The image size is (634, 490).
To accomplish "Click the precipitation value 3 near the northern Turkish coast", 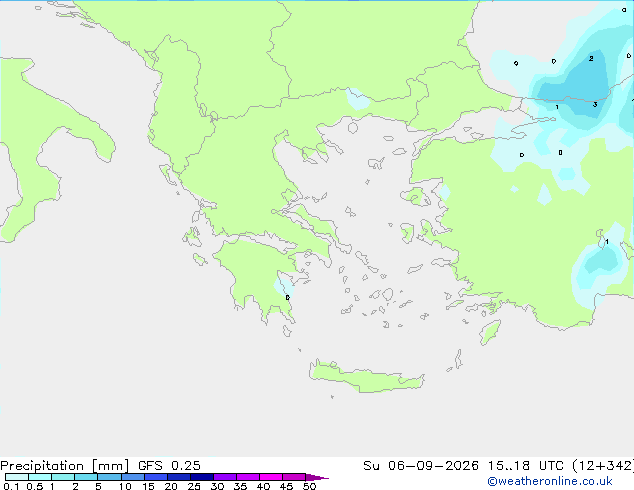I will click(595, 105).
